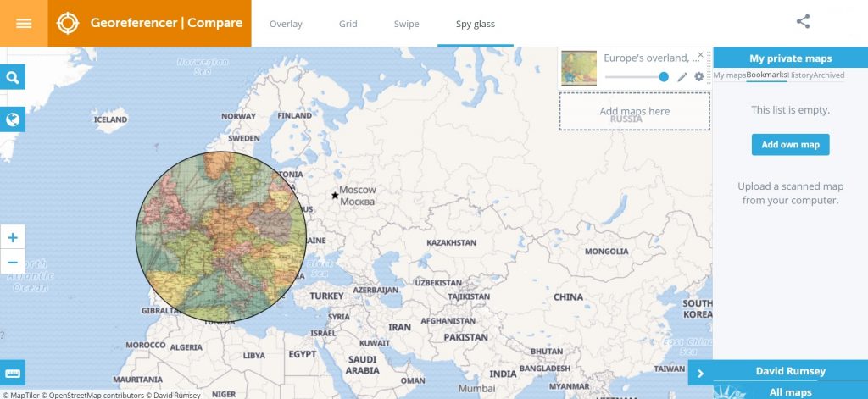Select the Grid compare mode

pos(348,24)
